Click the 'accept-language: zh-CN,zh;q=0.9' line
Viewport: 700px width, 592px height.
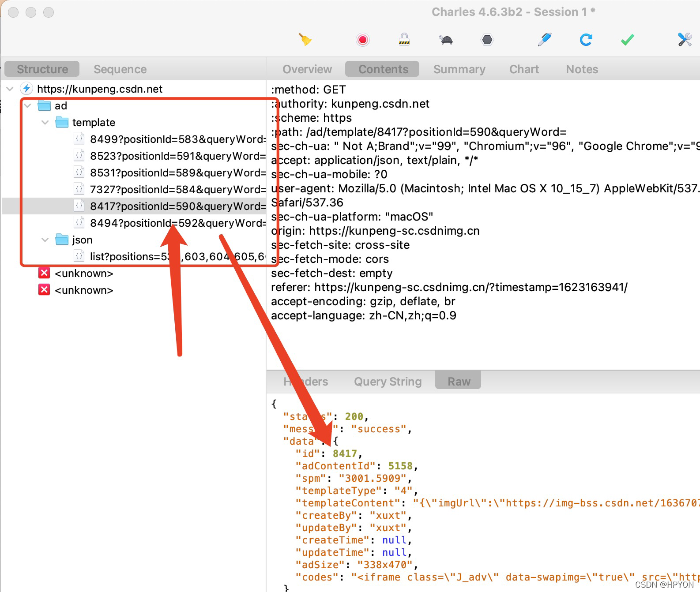[x=364, y=315]
